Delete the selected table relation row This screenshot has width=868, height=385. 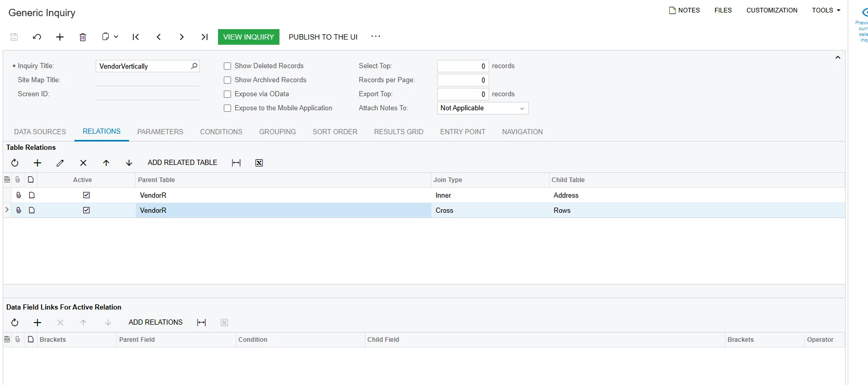click(83, 163)
